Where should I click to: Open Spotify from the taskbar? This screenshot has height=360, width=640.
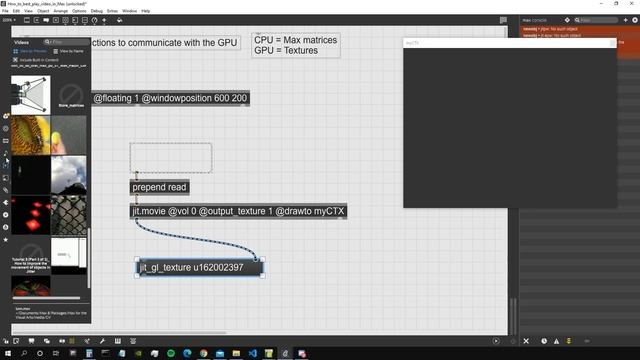[x=171, y=353]
